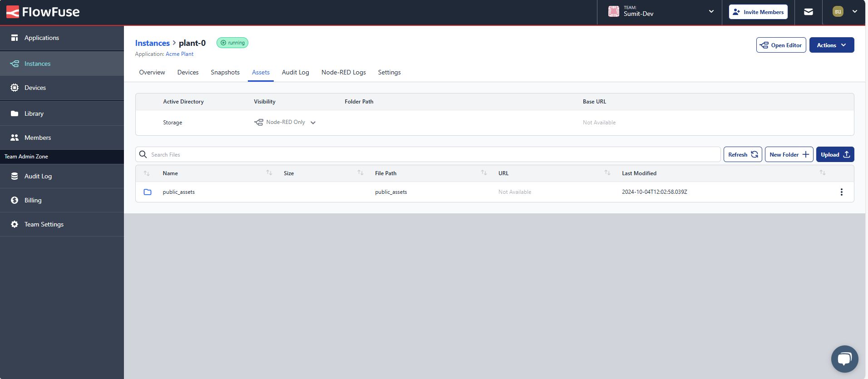The image size is (868, 379).
Task: Click the Invite Members button
Action: click(x=758, y=12)
